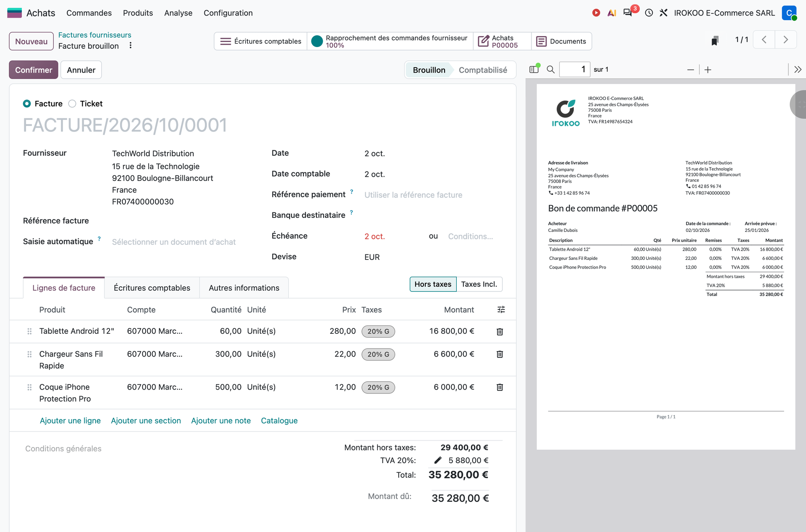Toggle PDF viewer sidebar icon
Screen dimensions: 806x532
pyautogui.click(x=534, y=69)
